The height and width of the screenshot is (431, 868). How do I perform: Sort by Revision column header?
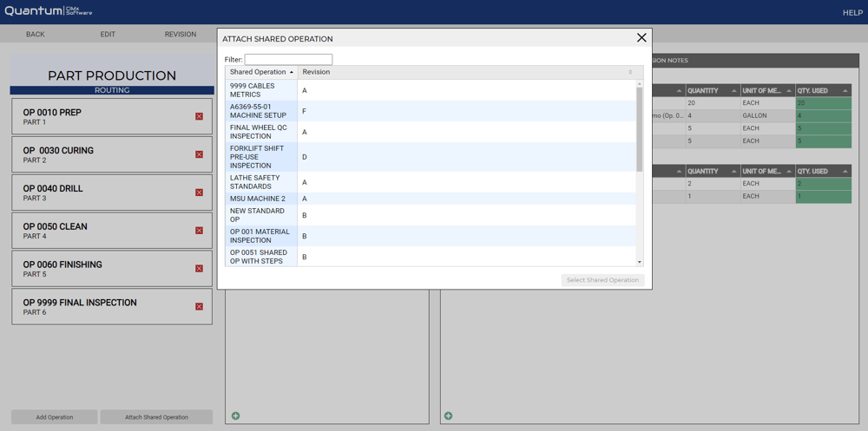coord(465,72)
